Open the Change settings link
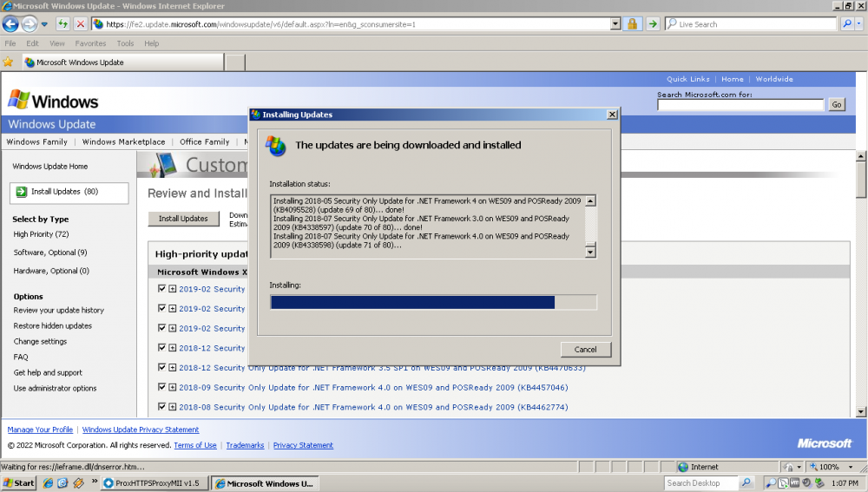Screen dimensions: 868x492 click(x=40, y=341)
